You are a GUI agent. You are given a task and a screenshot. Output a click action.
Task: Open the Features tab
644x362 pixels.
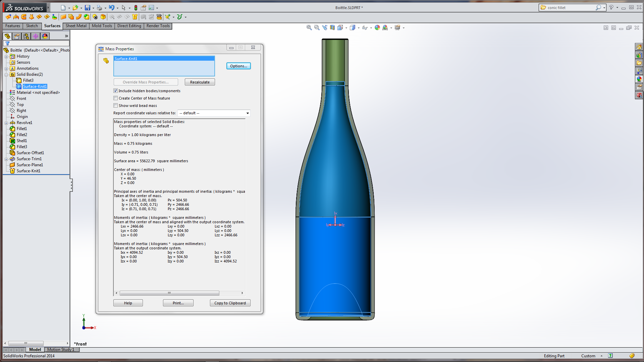(x=13, y=26)
